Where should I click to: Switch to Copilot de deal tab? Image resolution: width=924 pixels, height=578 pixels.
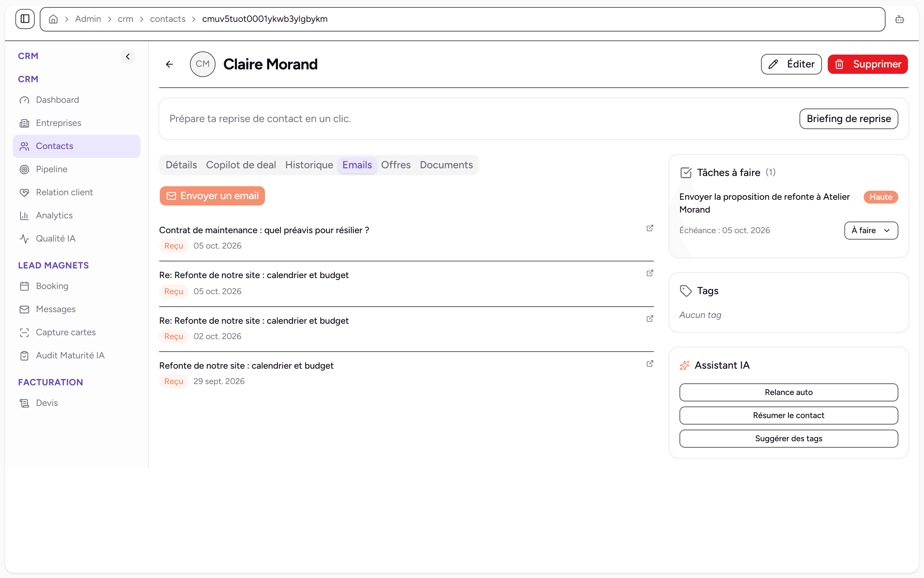241,165
